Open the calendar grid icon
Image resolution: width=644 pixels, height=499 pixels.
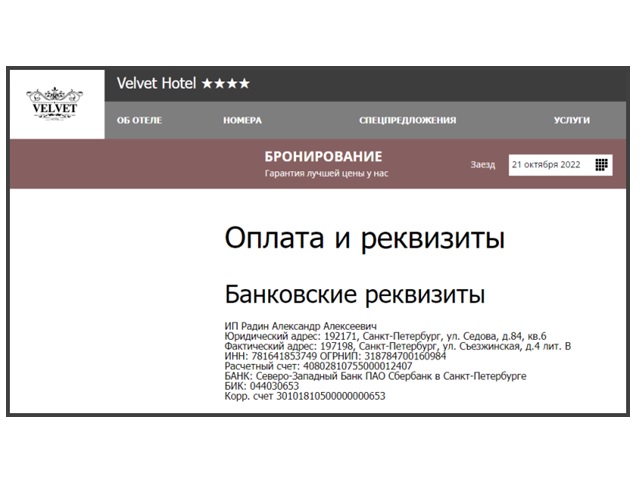(x=601, y=165)
